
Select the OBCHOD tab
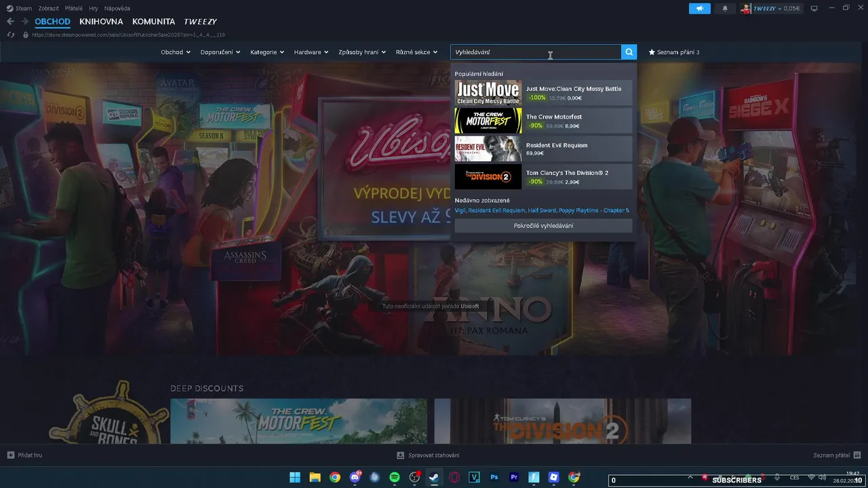(x=52, y=22)
